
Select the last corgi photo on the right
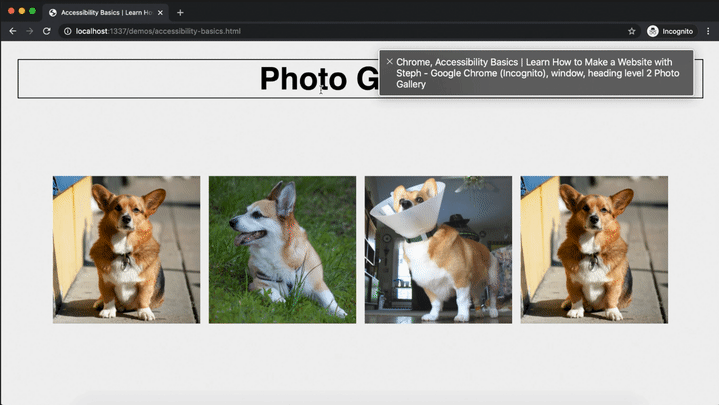(x=594, y=249)
